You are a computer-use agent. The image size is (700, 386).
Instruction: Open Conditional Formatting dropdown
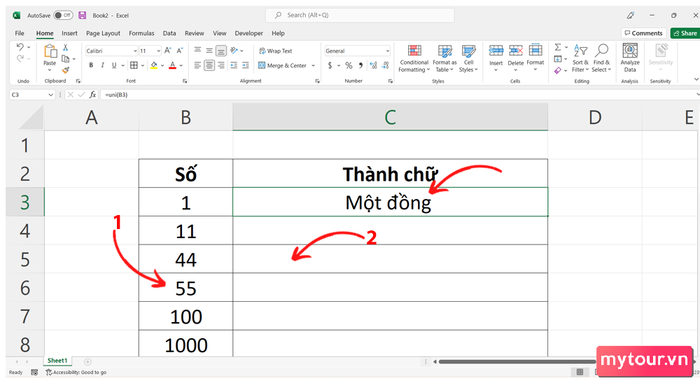(414, 58)
